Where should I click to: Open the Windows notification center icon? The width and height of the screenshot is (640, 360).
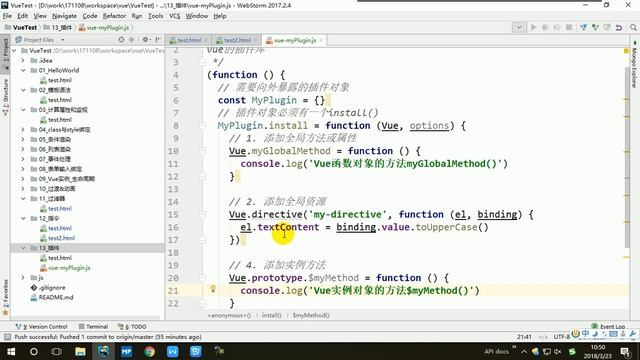(625, 351)
